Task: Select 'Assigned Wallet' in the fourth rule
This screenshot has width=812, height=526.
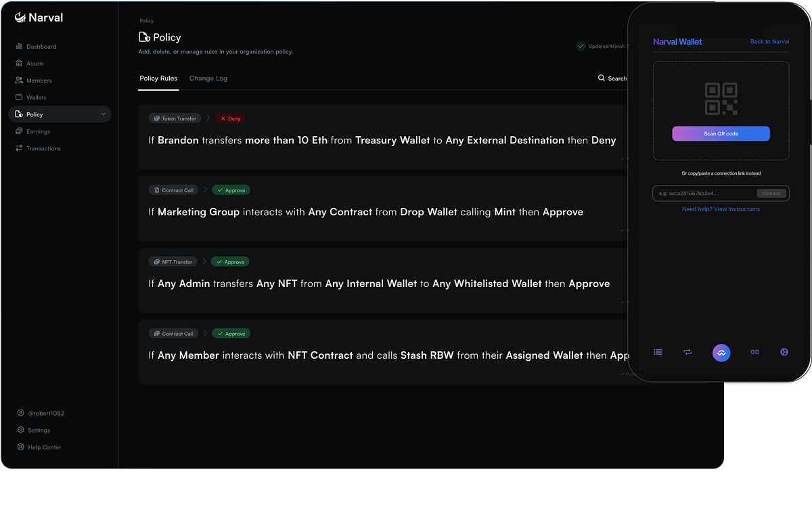Action: click(x=544, y=355)
